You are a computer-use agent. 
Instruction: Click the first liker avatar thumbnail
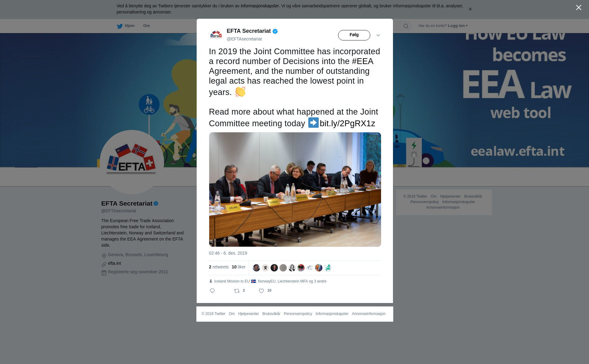point(256,268)
